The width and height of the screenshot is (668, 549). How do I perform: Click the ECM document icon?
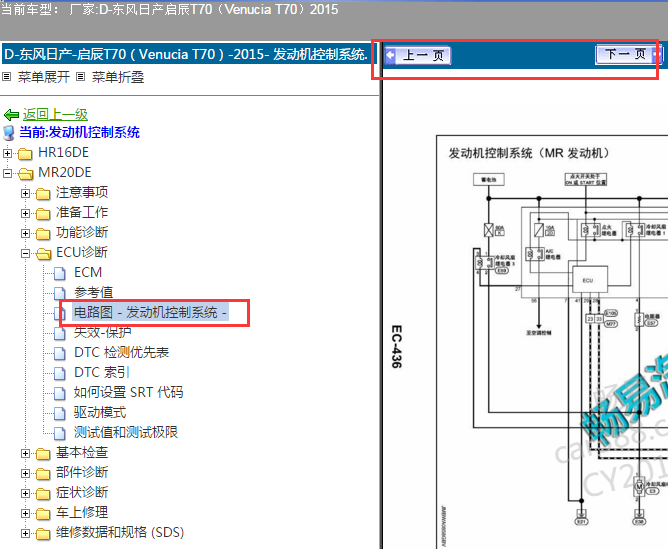[x=60, y=273]
